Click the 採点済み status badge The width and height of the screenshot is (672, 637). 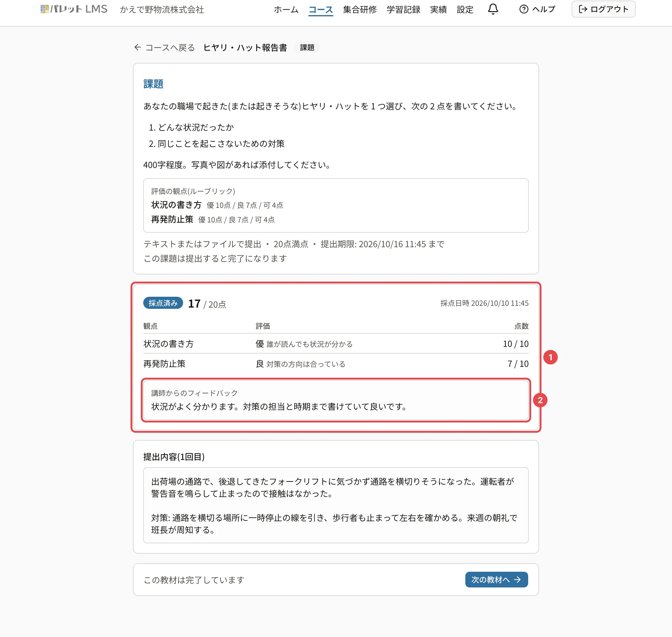pos(163,303)
